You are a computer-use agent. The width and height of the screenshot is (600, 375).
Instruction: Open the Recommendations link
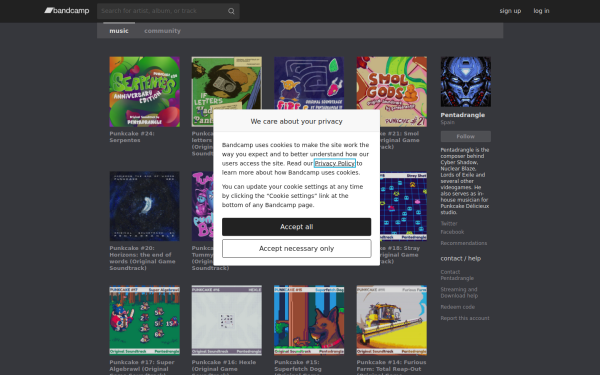[464, 243]
